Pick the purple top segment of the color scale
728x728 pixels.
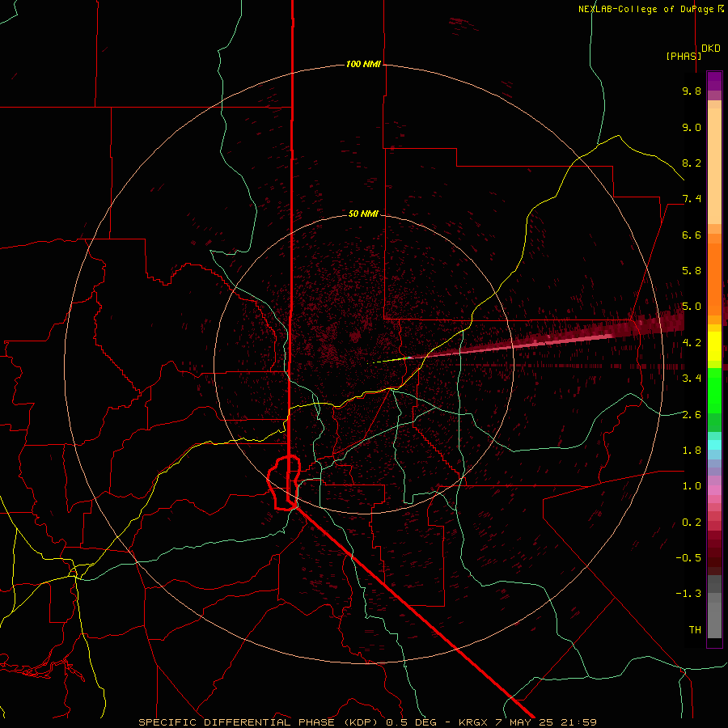[714, 81]
